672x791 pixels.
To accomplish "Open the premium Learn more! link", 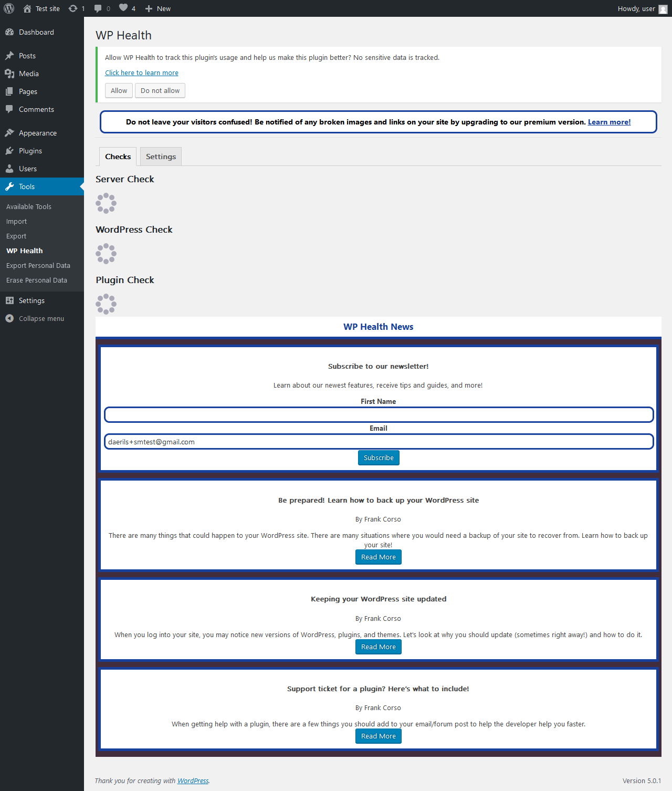I will click(x=610, y=122).
